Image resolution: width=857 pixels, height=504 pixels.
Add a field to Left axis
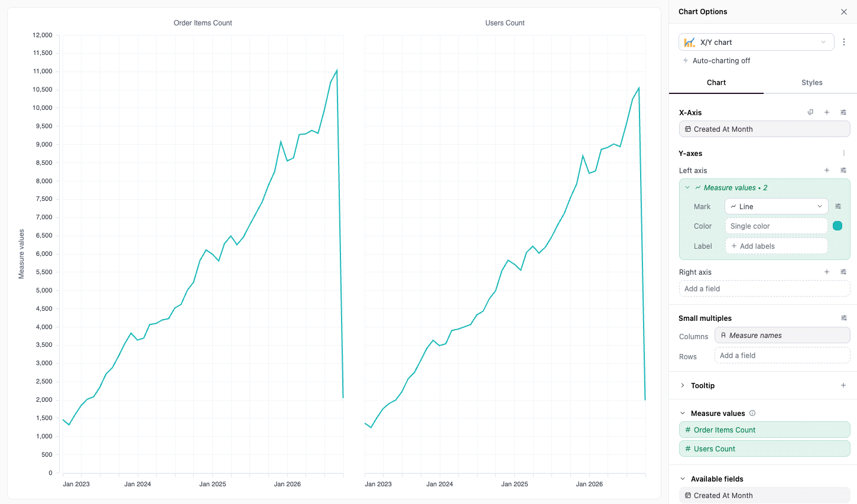(x=827, y=170)
